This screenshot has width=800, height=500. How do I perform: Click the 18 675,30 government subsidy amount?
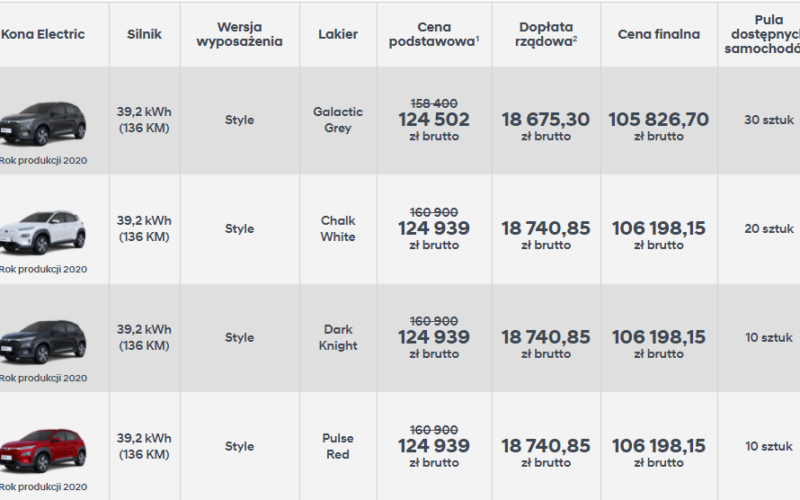coord(546,120)
